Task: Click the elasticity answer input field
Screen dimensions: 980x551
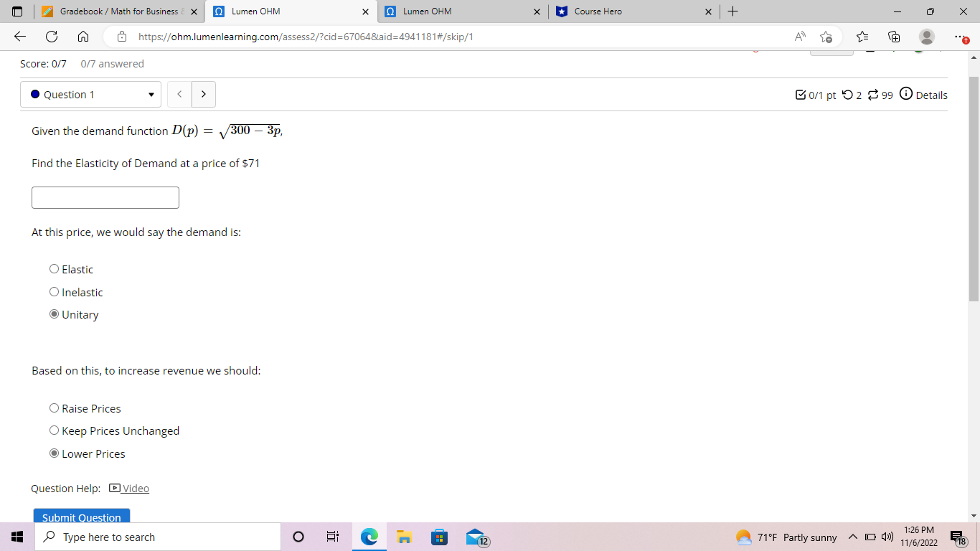Action: pyautogui.click(x=105, y=197)
